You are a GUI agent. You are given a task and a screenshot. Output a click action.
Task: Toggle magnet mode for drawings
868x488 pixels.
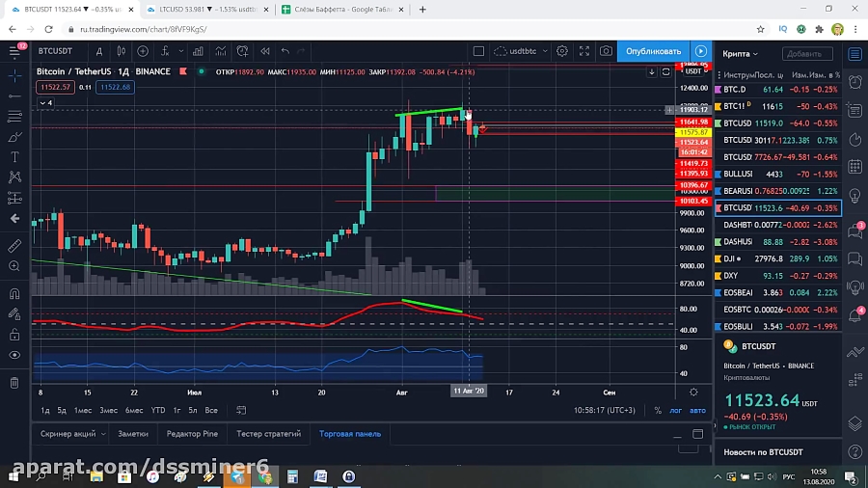coord(14,293)
